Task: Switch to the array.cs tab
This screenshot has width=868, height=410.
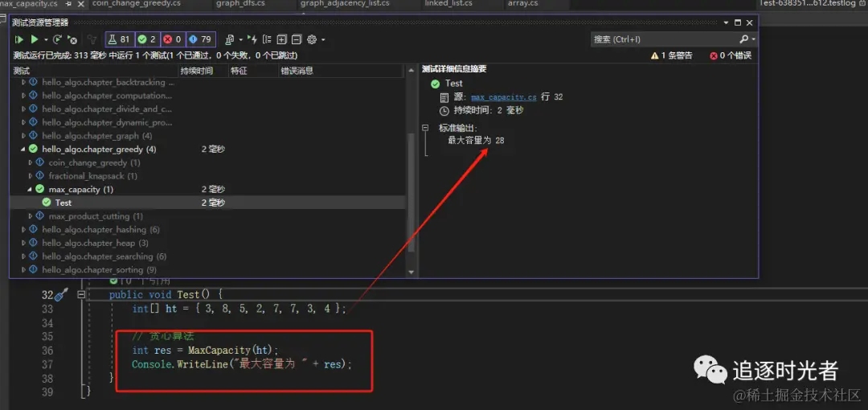Action: click(522, 3)
